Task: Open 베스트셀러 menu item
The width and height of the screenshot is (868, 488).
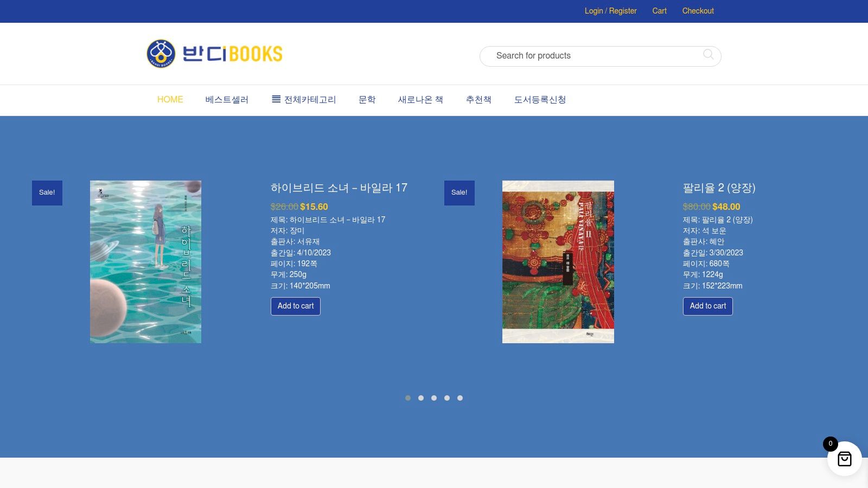Action: pyautogui.click(x=227, y=100)
